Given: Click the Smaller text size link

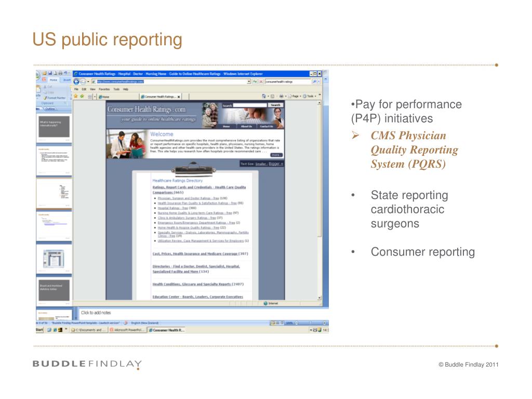Looking at the screenshot, I should (261, 164).
